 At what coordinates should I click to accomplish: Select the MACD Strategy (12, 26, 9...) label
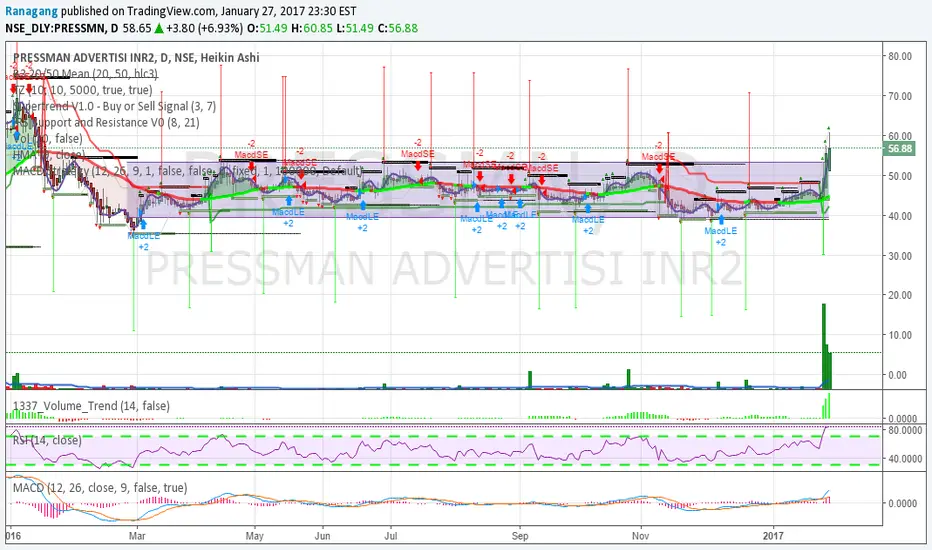coord(187,171)
